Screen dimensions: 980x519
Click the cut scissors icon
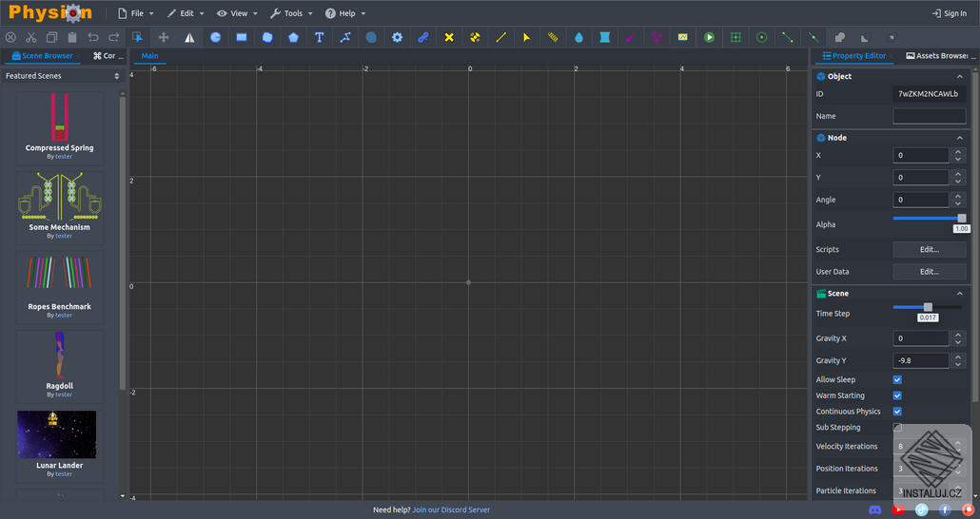coord(31,37)
